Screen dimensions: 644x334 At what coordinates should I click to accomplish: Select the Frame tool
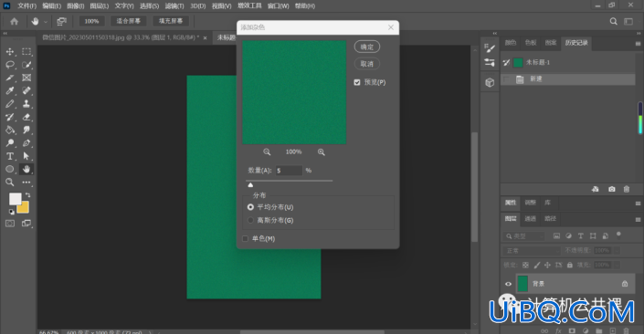[x=26, y=78]
